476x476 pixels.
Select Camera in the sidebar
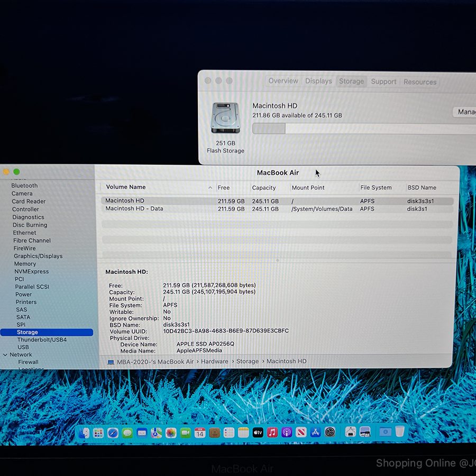(22, 194)
